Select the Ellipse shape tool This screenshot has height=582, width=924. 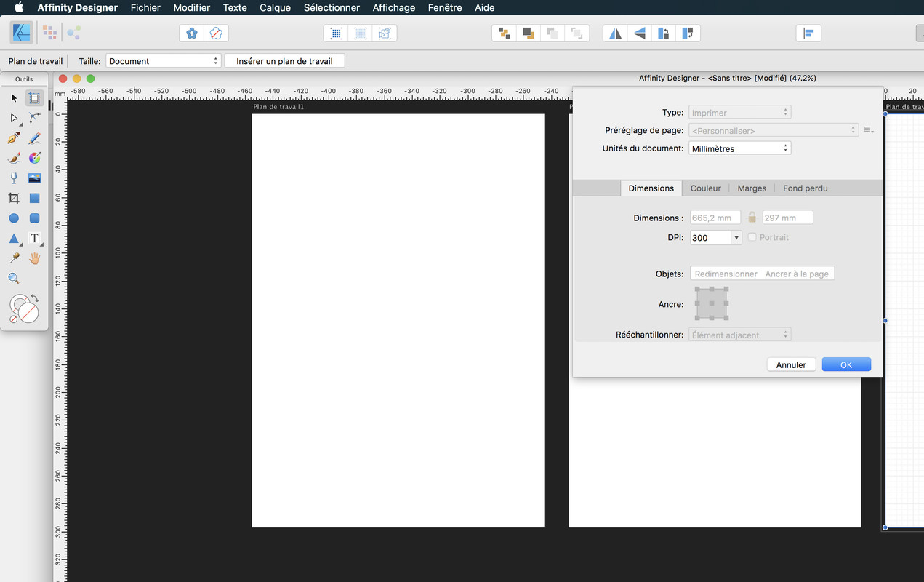pyautogui.click(x=14, y=218)
